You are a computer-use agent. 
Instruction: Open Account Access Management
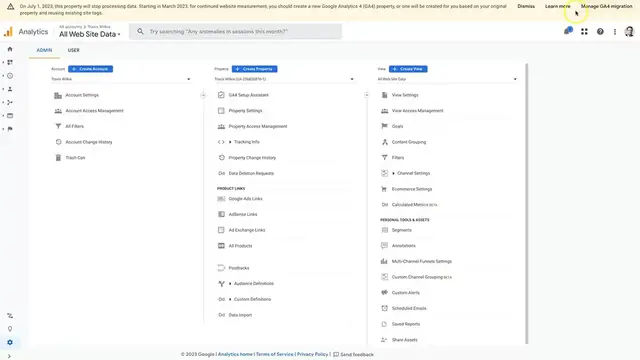(x=94, y=111)
